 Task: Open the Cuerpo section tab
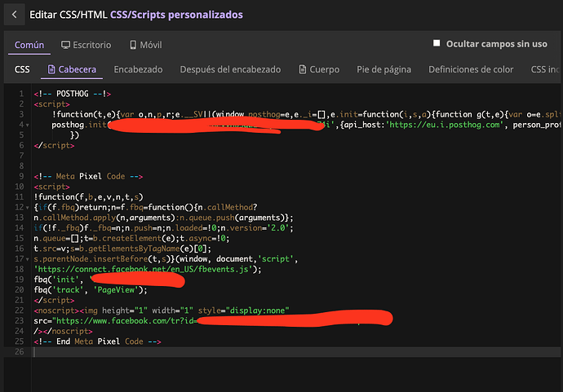(319, 69)
